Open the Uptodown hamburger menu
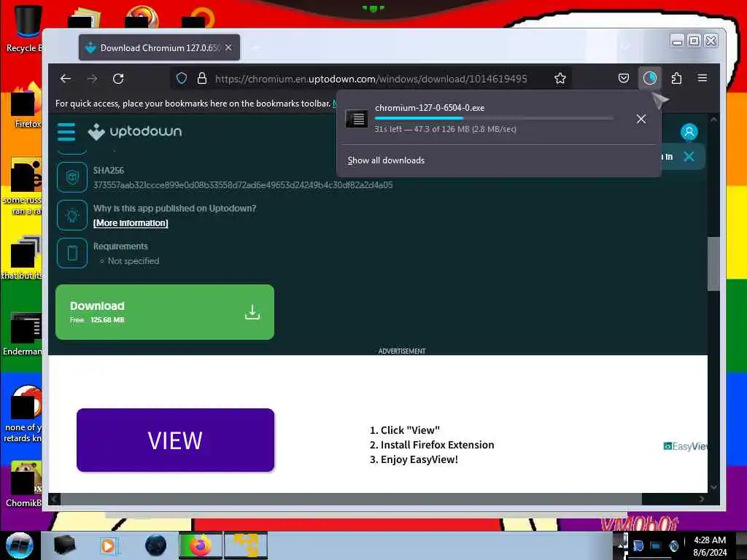747x560 pixels. click(66, 132)
